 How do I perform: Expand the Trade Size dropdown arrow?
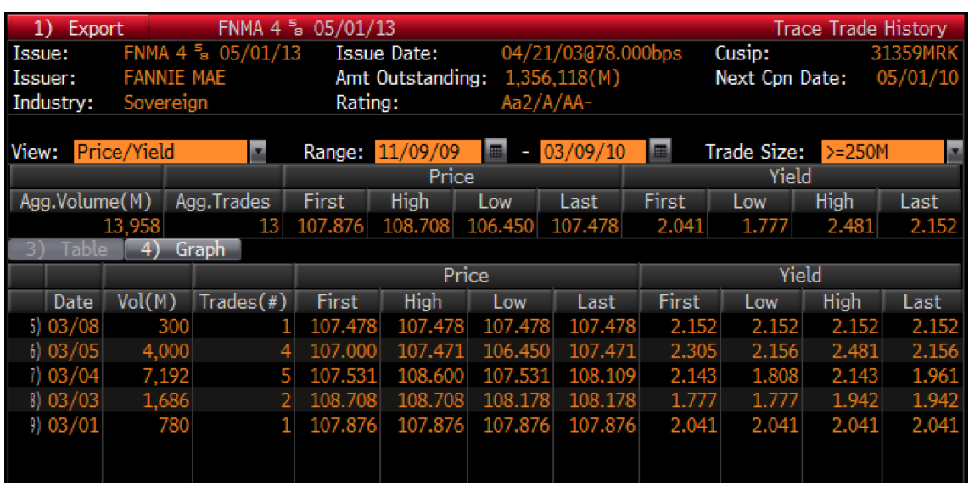click(954, 151)
